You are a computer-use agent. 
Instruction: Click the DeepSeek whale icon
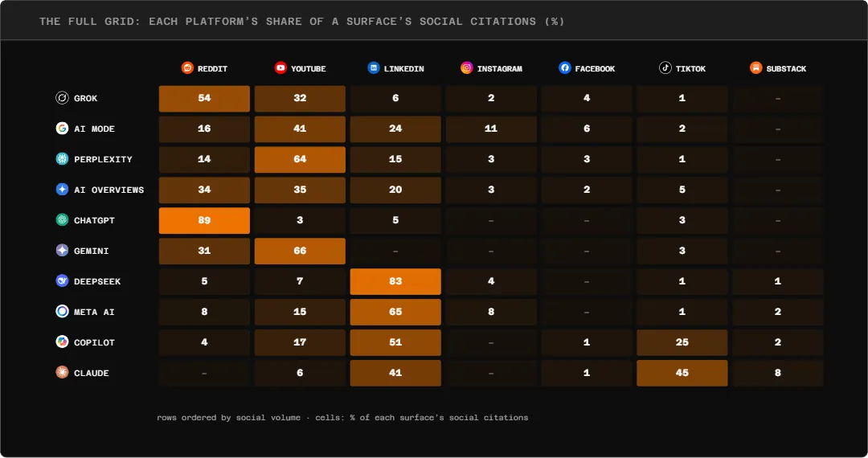[62, 280]
